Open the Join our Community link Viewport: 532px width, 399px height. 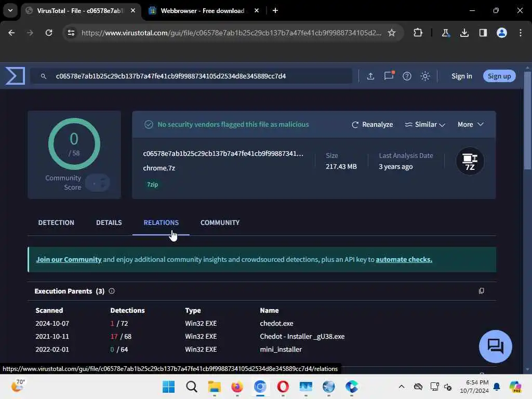coord(69,260)
